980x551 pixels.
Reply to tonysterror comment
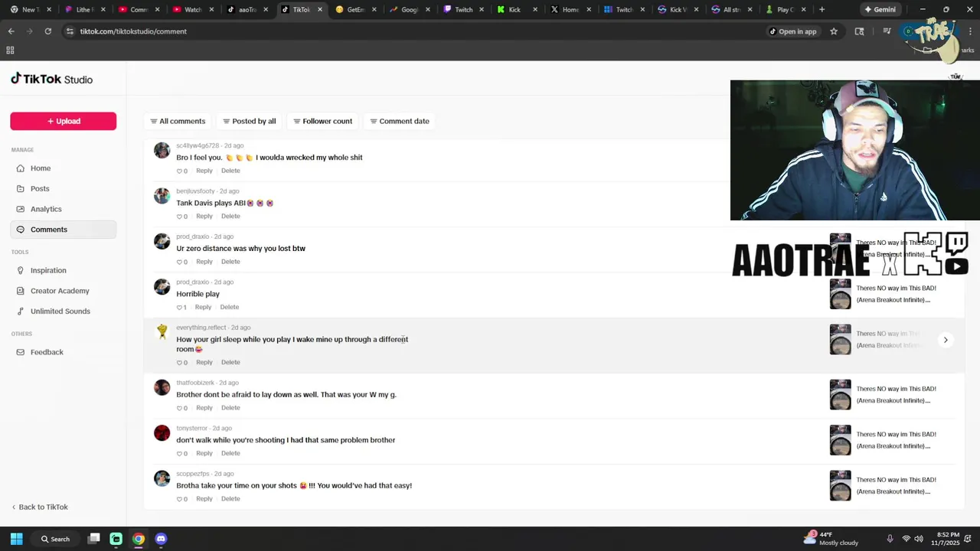click(204, 453)
